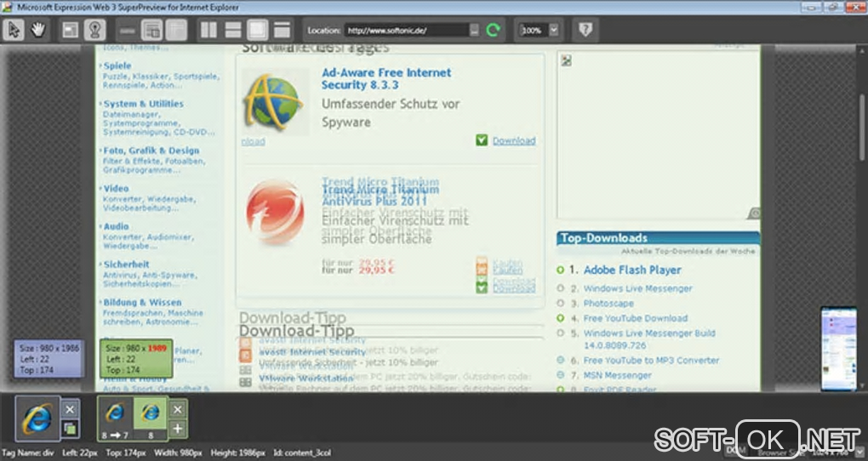
Task: Toggle thumbnail visibility toolbar button
Action: (177, 30)
